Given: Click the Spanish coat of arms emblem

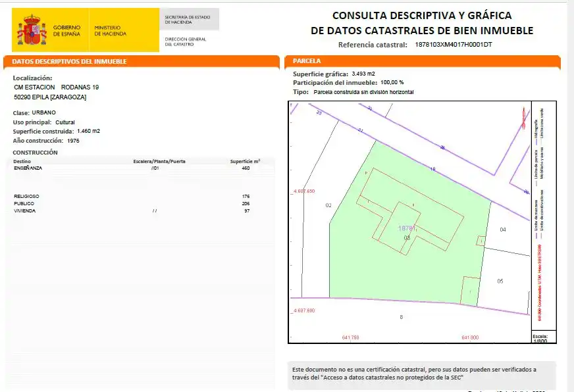Looking at the screenshot, I should click(32, 30).
